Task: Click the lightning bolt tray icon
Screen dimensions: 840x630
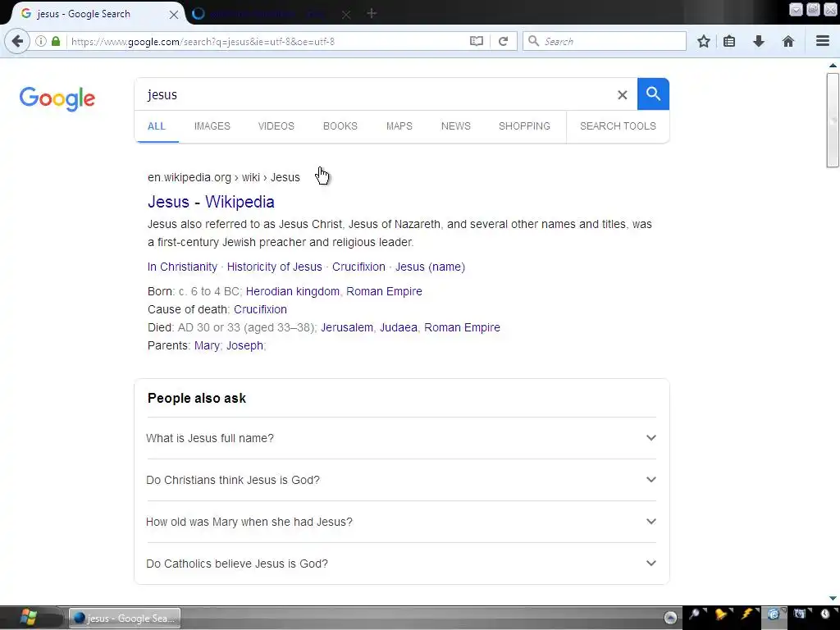Action: coord(748,614)
